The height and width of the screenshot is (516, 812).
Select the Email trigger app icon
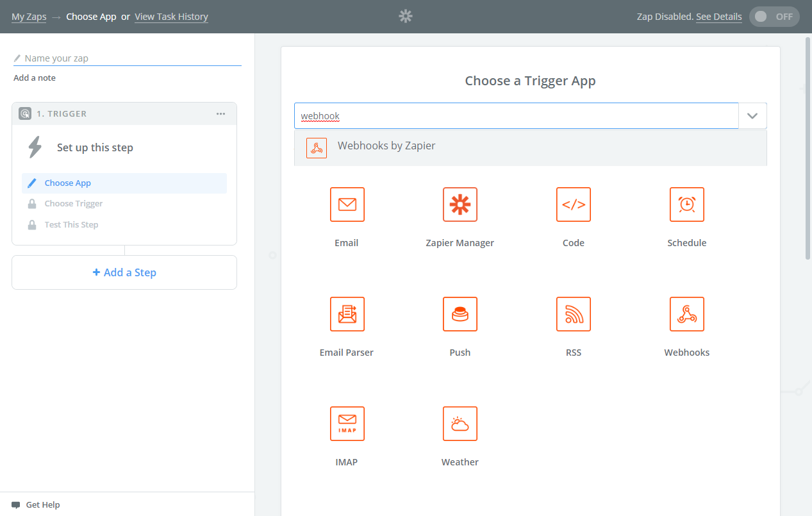(347, 204)
